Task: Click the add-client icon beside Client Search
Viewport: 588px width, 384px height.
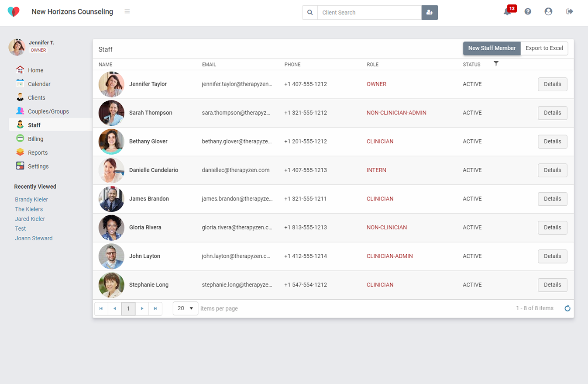Action: [430, 12]
